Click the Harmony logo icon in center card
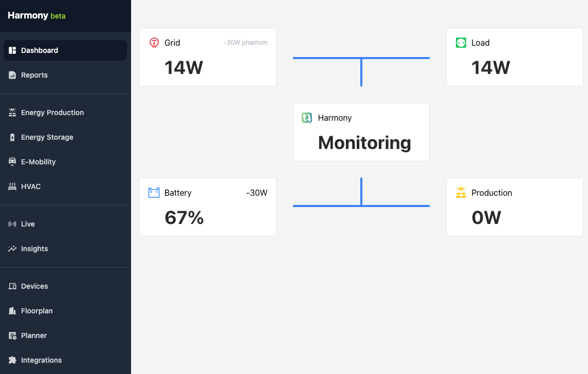 tap(307, 118)
